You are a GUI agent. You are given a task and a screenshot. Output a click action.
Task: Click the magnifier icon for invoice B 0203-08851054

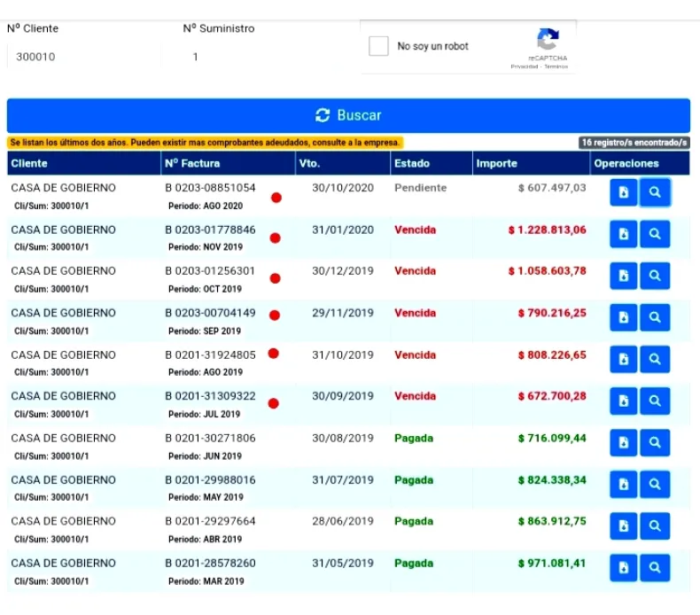click(655, 192)
